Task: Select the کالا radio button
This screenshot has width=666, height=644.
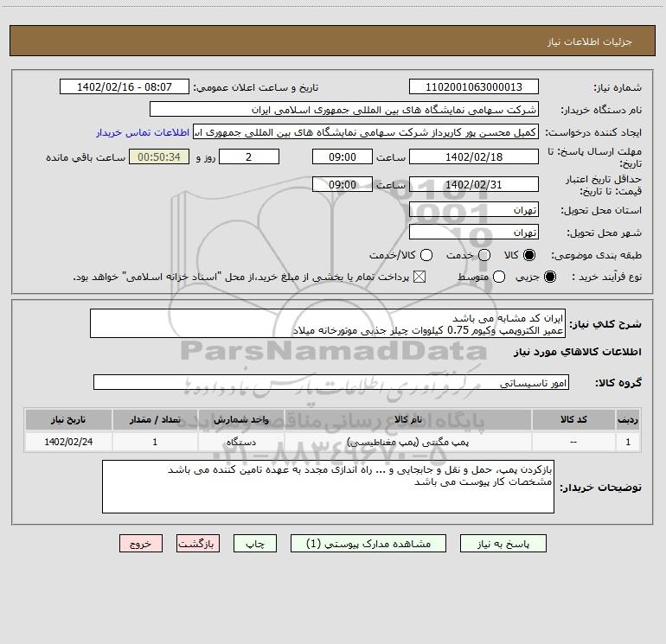Action: tap(529, 255)
